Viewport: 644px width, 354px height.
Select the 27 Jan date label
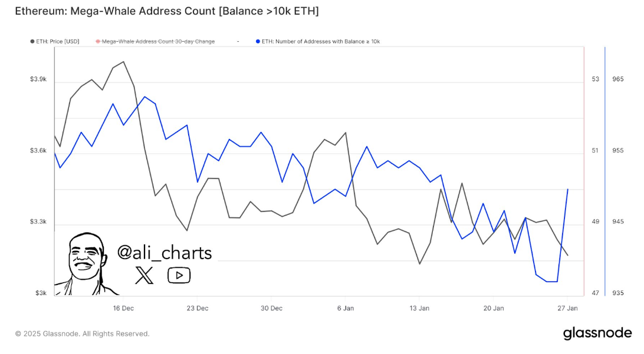(567, 308)
